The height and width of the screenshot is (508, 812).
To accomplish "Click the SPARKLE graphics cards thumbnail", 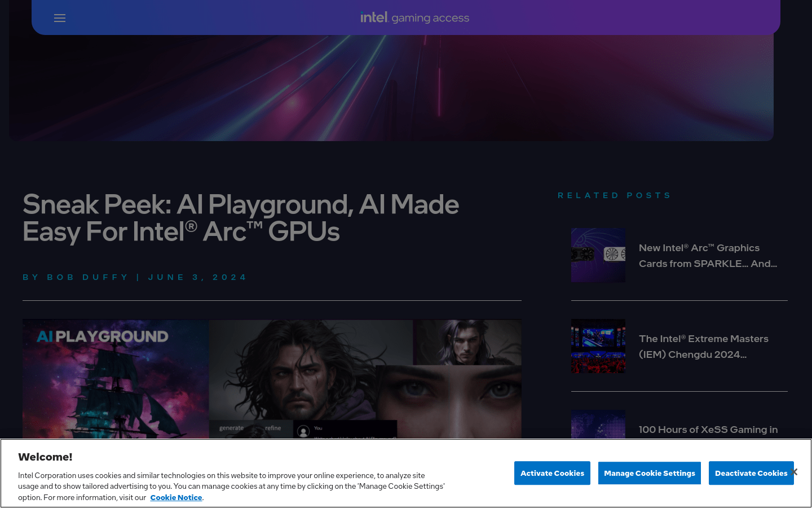I will [x=598, y=255].
